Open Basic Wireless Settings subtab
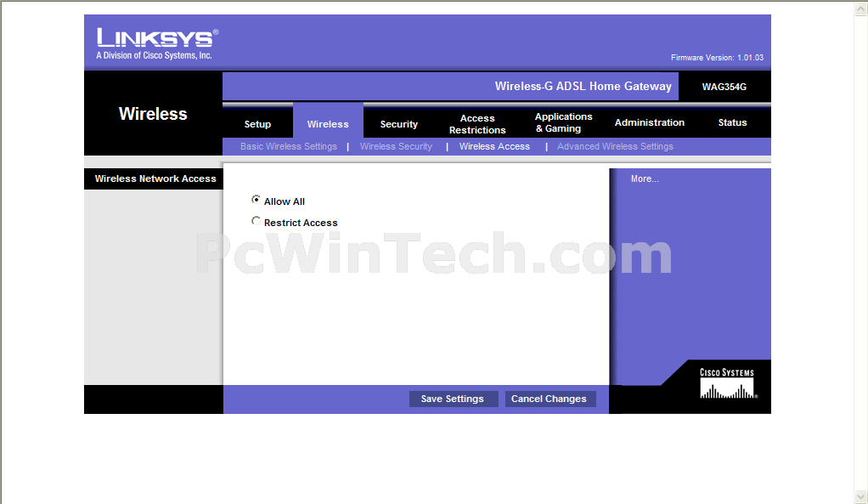Screen dimensions: 868x504 [x=289, y=146]
